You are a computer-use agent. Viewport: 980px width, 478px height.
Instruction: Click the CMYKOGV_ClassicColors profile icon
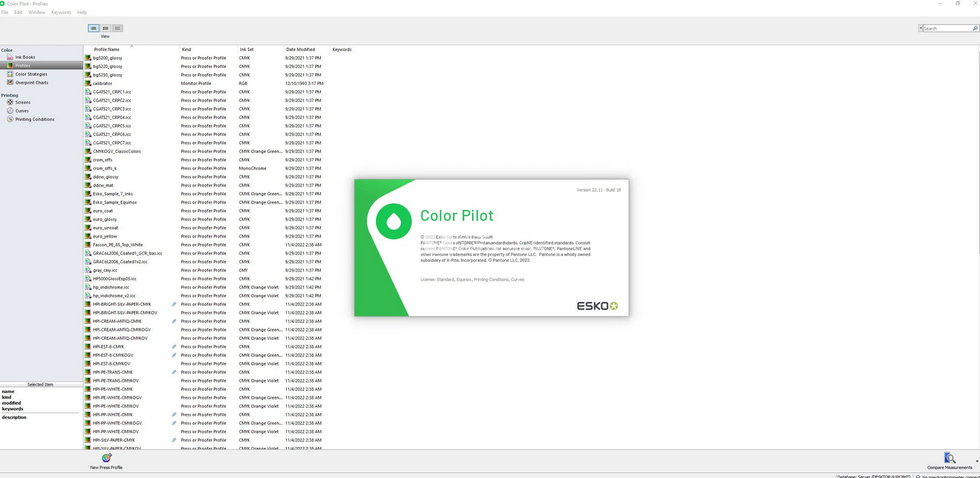(88, 152)
